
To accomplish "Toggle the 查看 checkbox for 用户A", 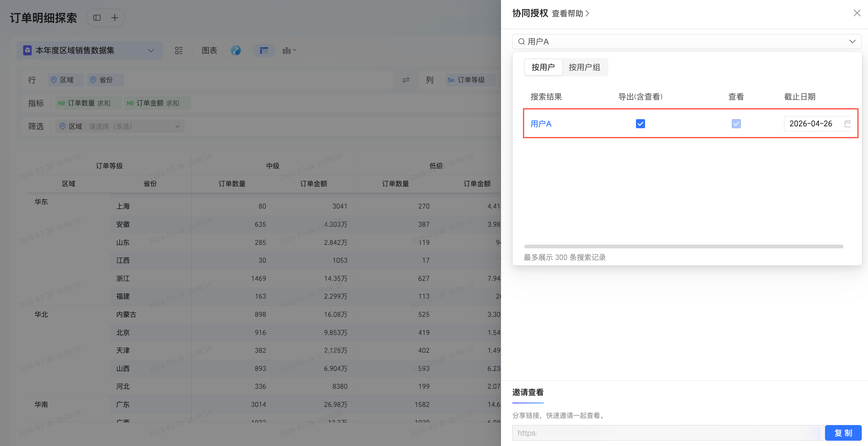I will pyautogui.click(x=736, y=124).
